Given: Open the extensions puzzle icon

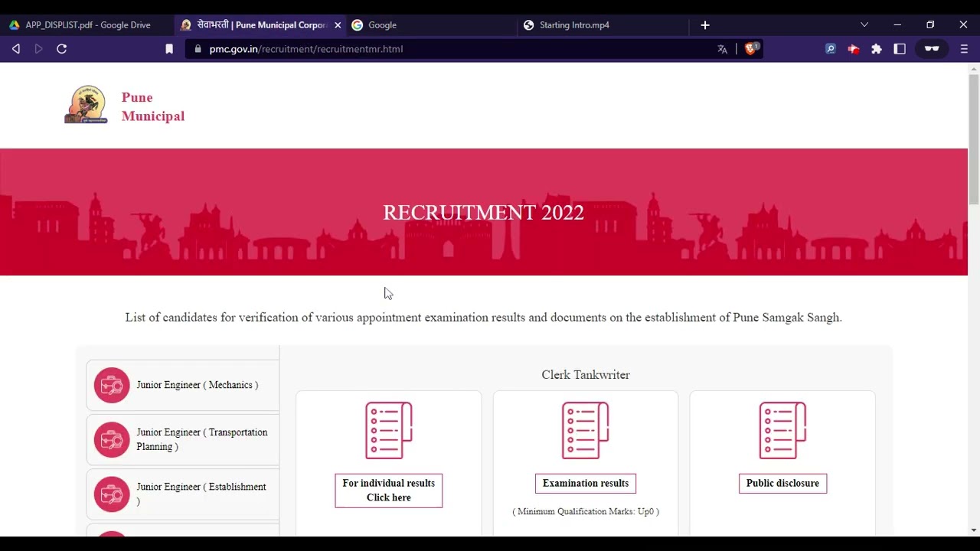Looking at the screenshot, I should (x=877, y=49).
